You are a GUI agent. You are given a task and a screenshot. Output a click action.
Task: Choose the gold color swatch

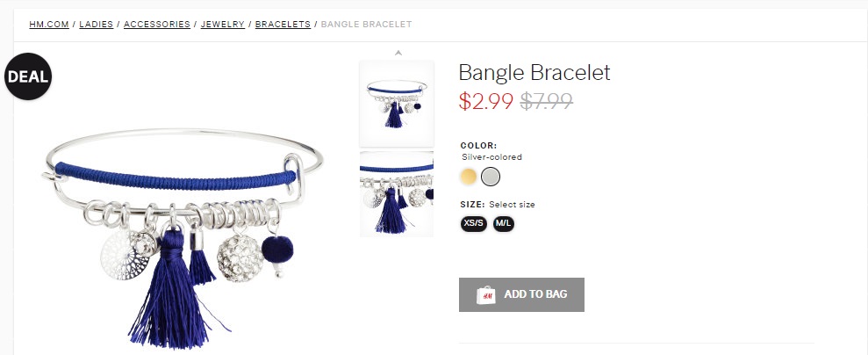tap(469, 177)
